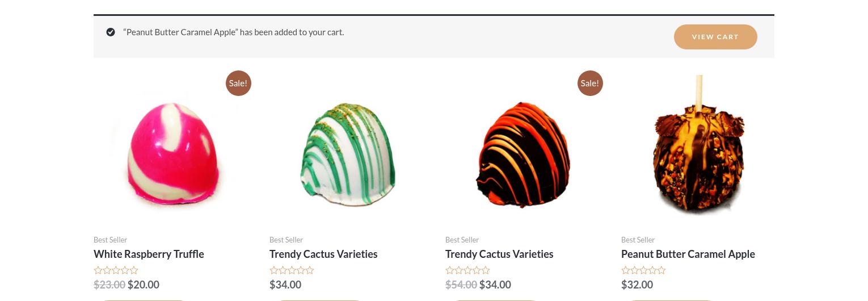
Task: Click Sale badge on orange-striped truffle
Action: pos(590,83)
